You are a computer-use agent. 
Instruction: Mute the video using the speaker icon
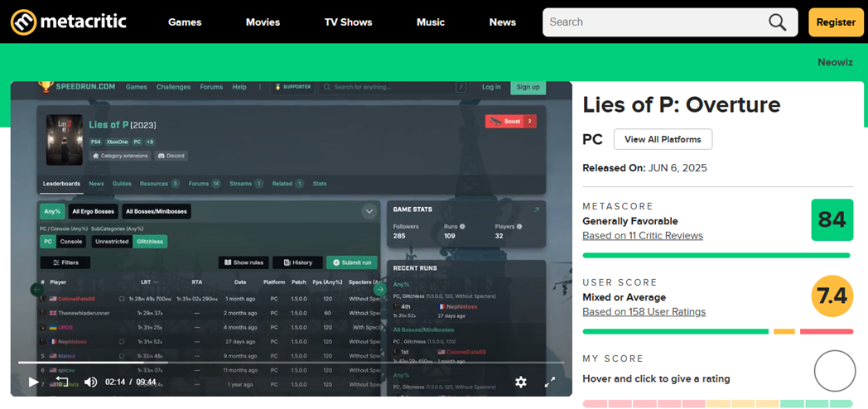tap(90, 382)
